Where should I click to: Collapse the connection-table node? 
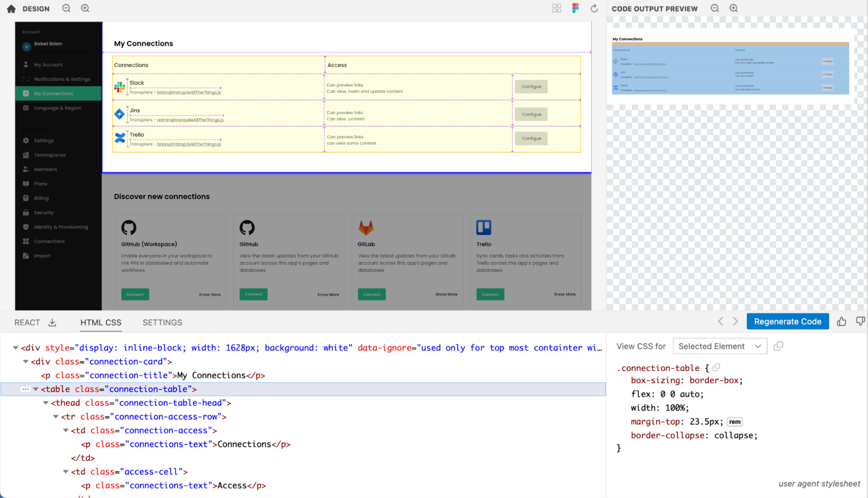36,389
